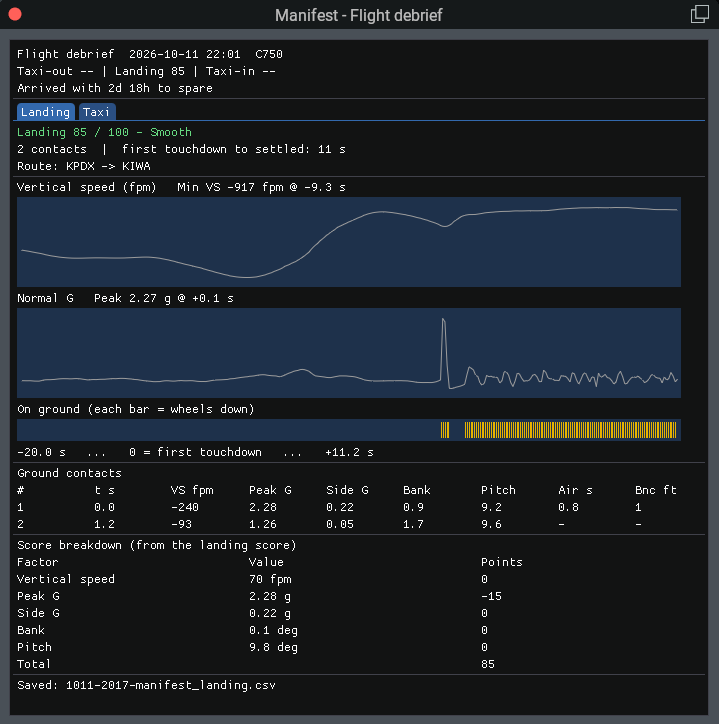The image size is (719, 724).
Task: Click contact 2 VS value '-93'
Action: pos(181,524)
